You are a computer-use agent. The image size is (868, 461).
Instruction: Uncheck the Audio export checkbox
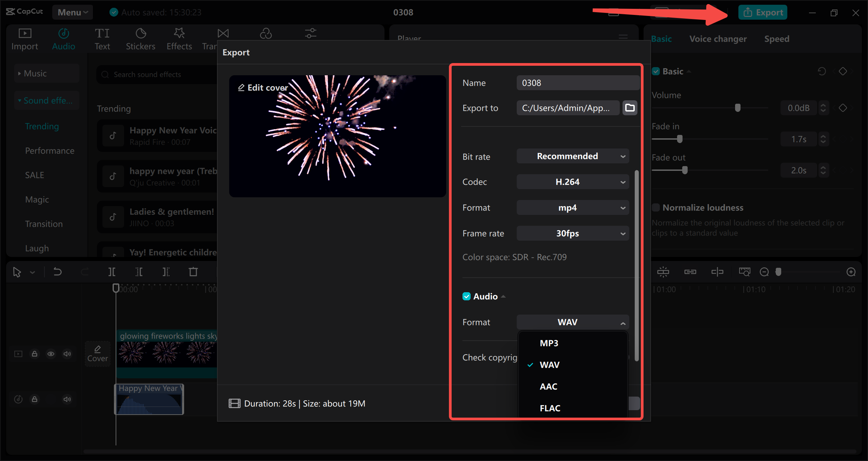pyautogui.click(x=467, y=296)
